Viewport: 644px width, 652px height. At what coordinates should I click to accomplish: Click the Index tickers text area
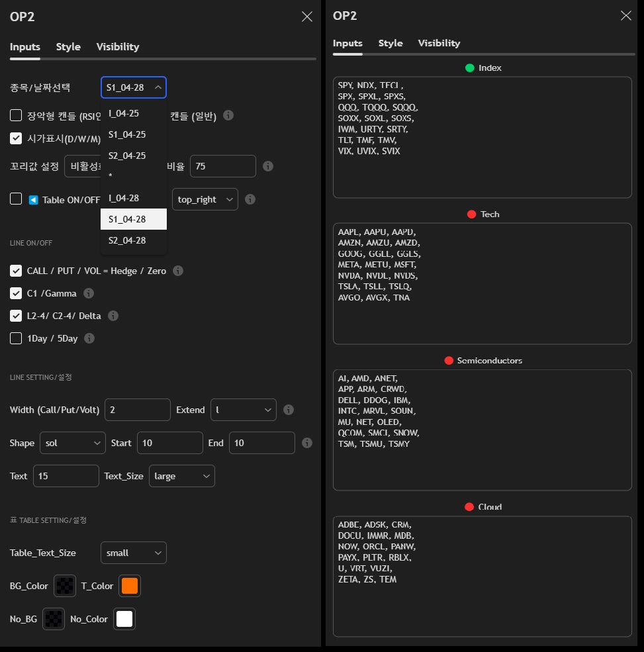point(483,137)
